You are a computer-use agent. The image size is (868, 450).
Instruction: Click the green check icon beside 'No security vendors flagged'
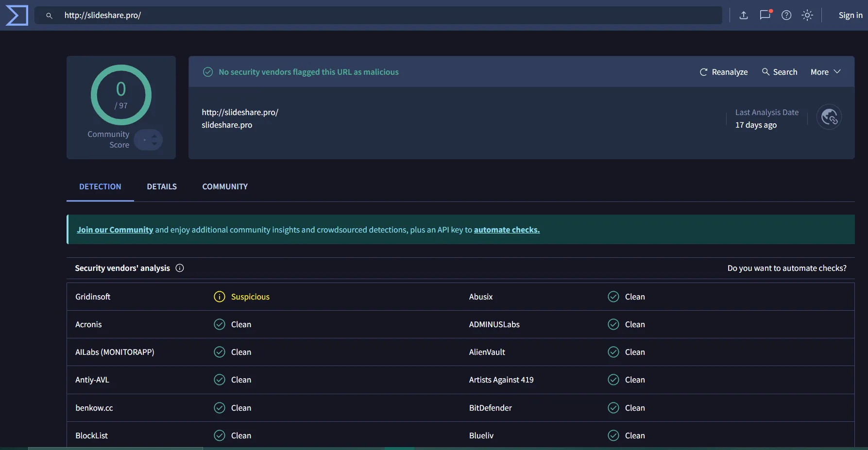[208, 72]
